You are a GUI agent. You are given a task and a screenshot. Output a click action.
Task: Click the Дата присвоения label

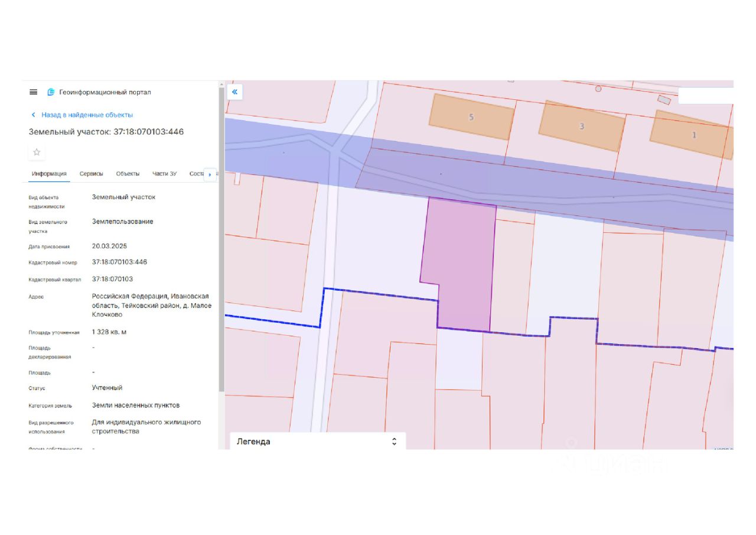[49, 247]
